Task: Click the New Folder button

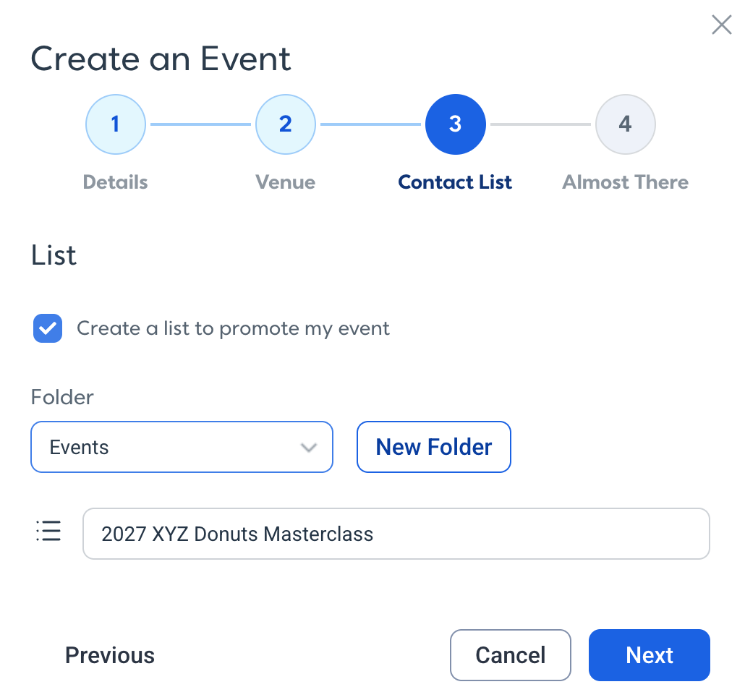Action: (434, 447)
